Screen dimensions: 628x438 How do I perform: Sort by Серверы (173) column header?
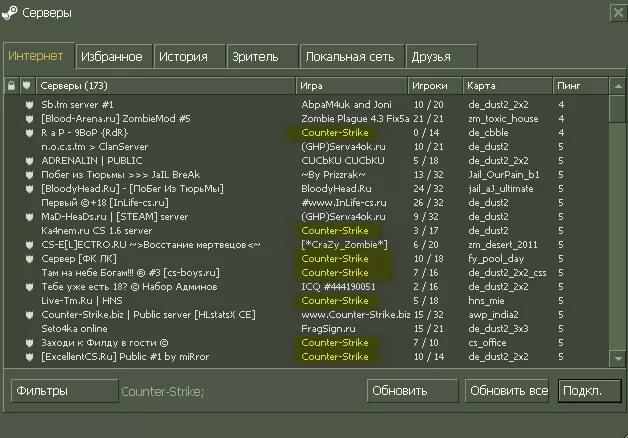166,86
